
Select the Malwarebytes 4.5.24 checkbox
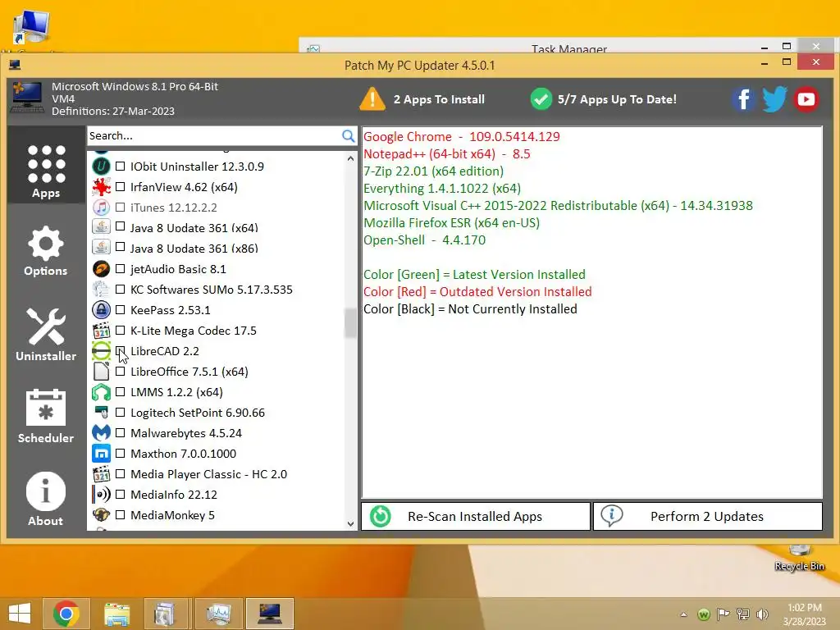click(x=120, y=433)
